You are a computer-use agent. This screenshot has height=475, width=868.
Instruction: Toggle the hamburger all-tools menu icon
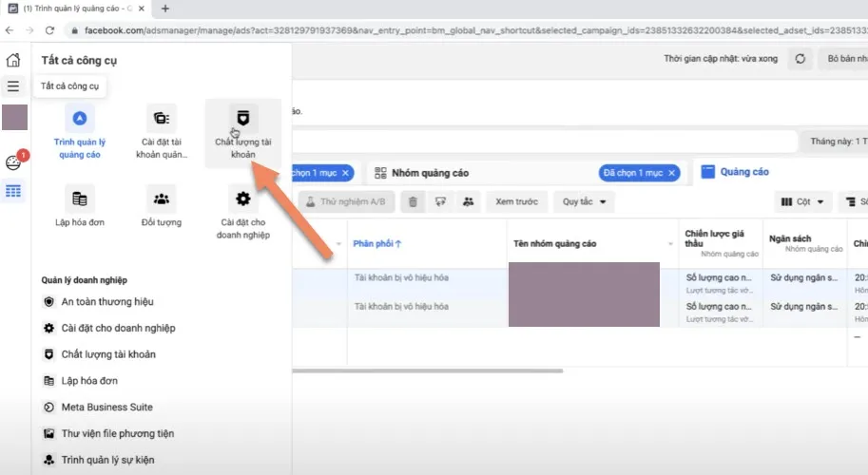click(x=13, y=86)
